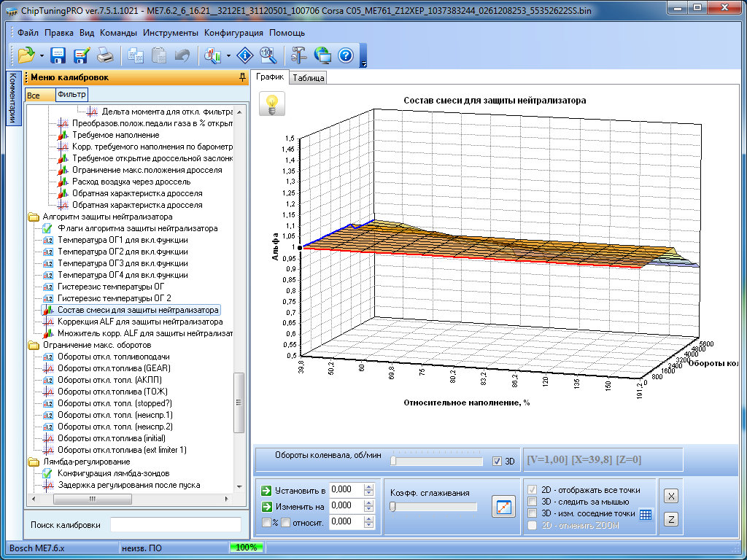Open the Инструменты menu
The image size is (747, 560).
pos(170,33)
